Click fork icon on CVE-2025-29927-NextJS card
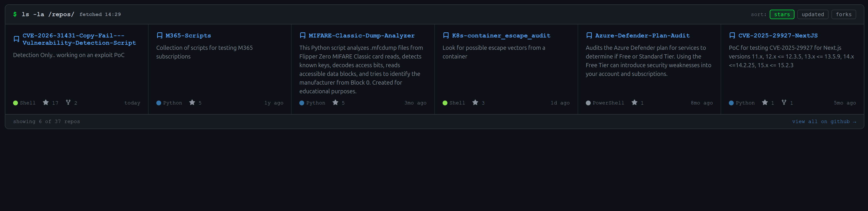This screenshot has height=211, width=868. [x=784, y=102]
